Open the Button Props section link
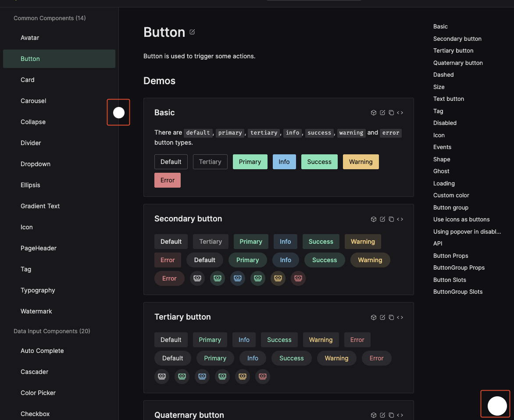 coord(450,256)
